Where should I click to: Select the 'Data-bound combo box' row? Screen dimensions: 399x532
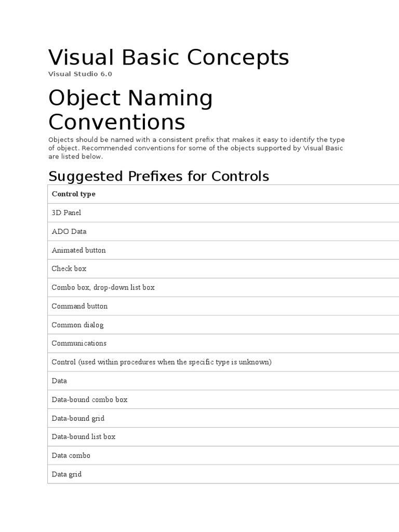pos(89,400)
